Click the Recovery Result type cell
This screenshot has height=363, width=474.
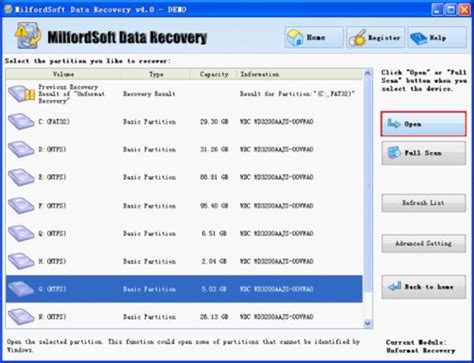tap(149, 94)
